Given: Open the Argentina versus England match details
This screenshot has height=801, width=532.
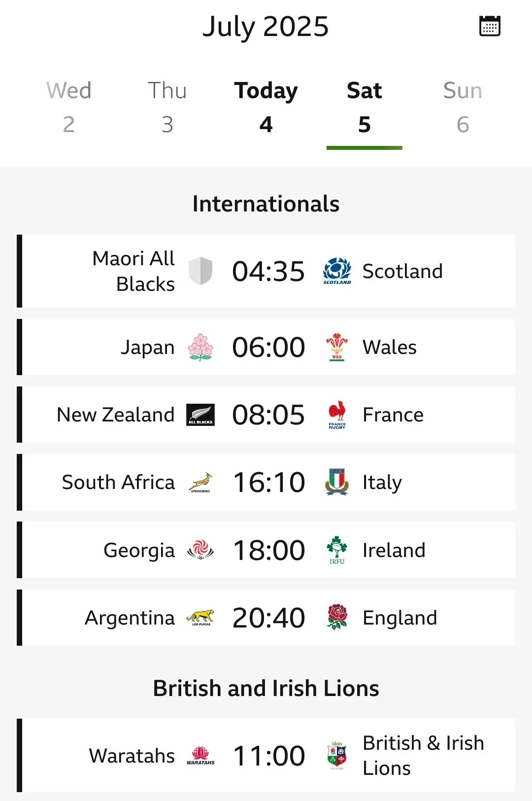Looking at the screenshot, I should 266,617.
